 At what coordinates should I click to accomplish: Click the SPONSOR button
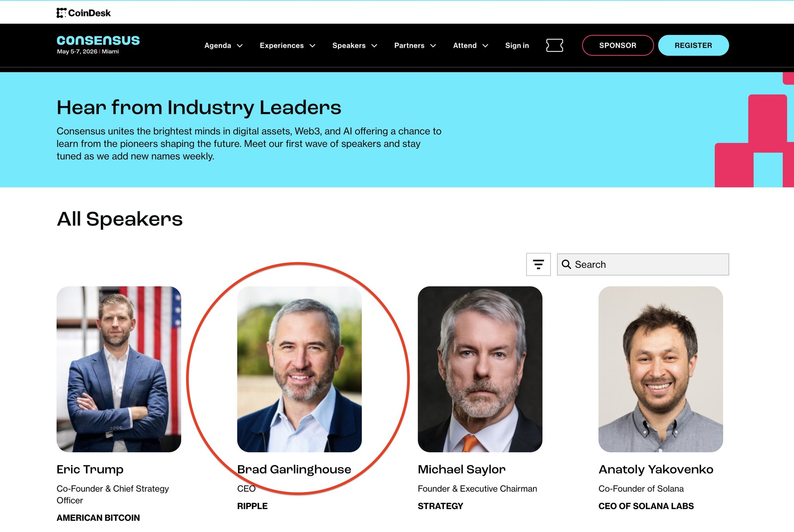tap(618, 45)
